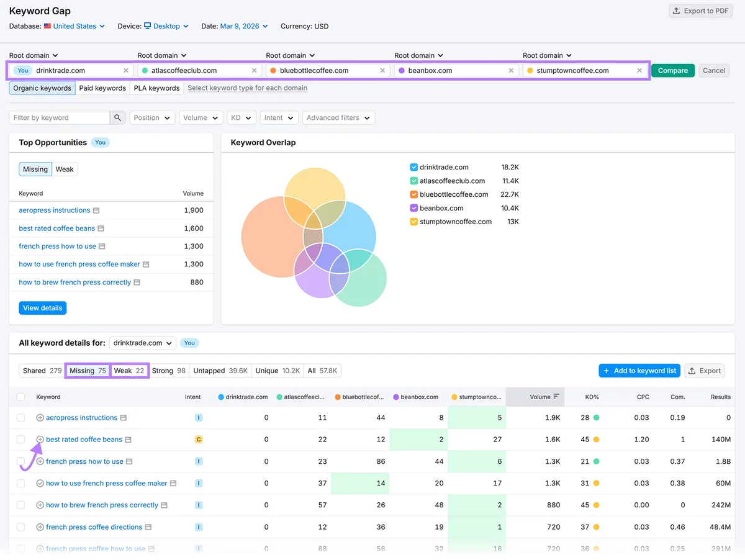745x560 pixels.
Task: Add 'how to brew french press correctly' via plus icon
Action: tap(40, 505)
